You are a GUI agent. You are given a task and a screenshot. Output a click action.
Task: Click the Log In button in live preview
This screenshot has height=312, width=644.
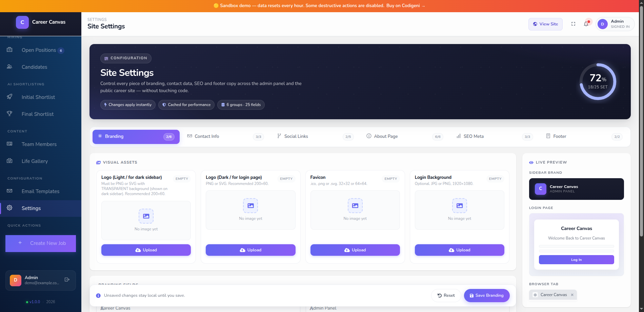click(x=576, y=260)
